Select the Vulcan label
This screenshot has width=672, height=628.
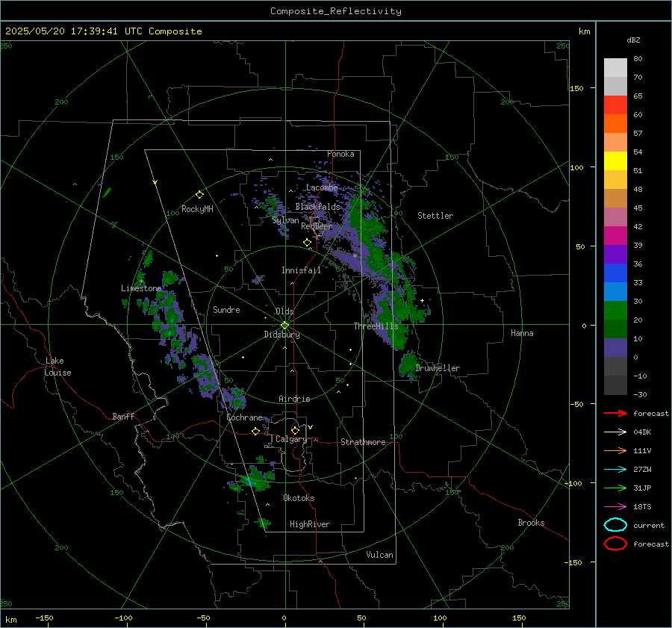pos(379,555)
